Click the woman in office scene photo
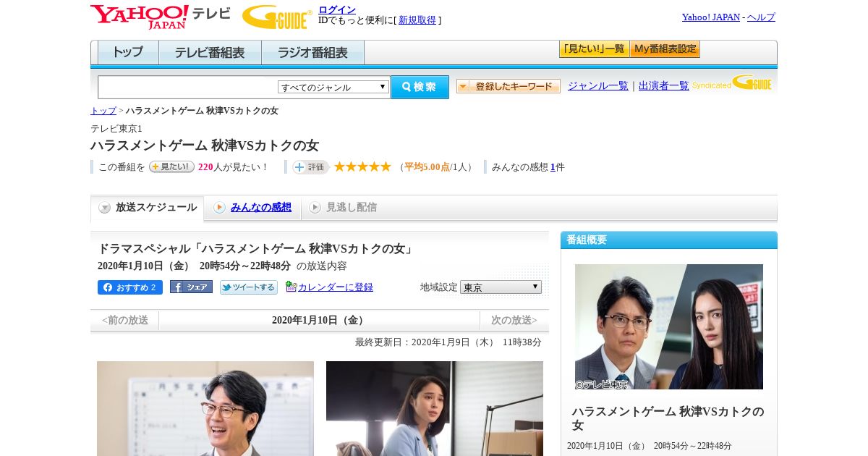868x456 pixels. tap(435, 408)
